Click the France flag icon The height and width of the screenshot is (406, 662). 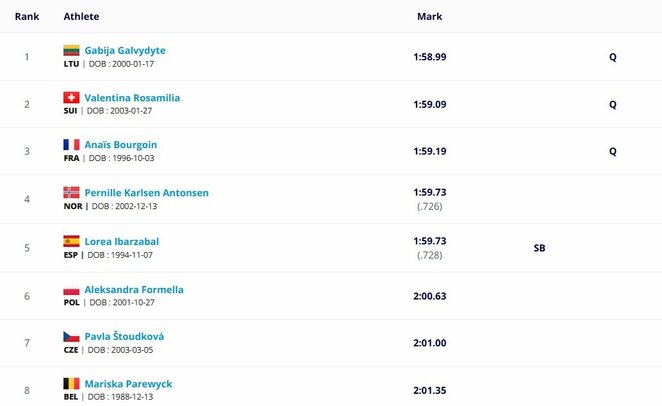(x=71, y=145)
